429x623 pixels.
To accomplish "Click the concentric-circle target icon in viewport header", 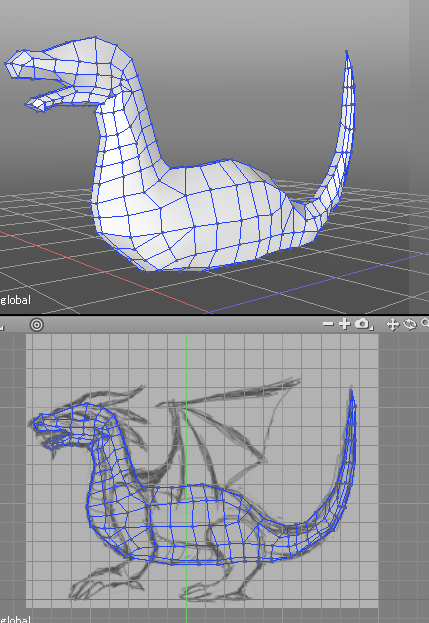I will point(37,325).
